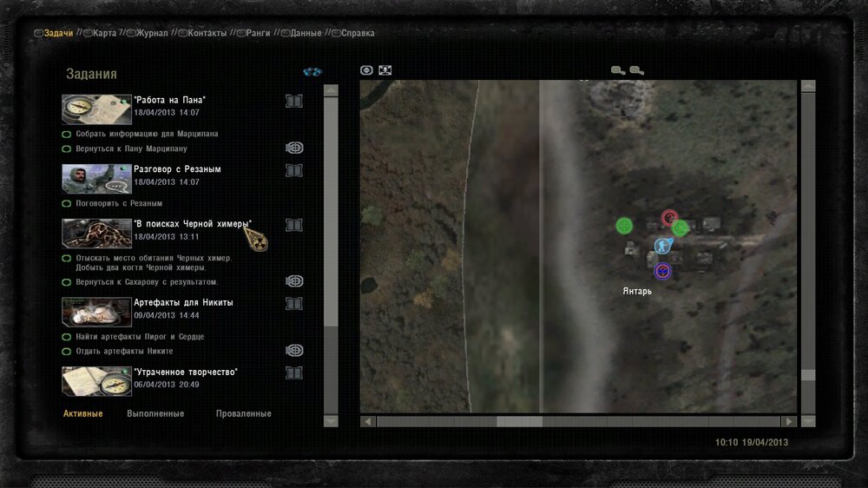
Task: Open description of Утраченное творчество task
Action: [x=294, y=373]
